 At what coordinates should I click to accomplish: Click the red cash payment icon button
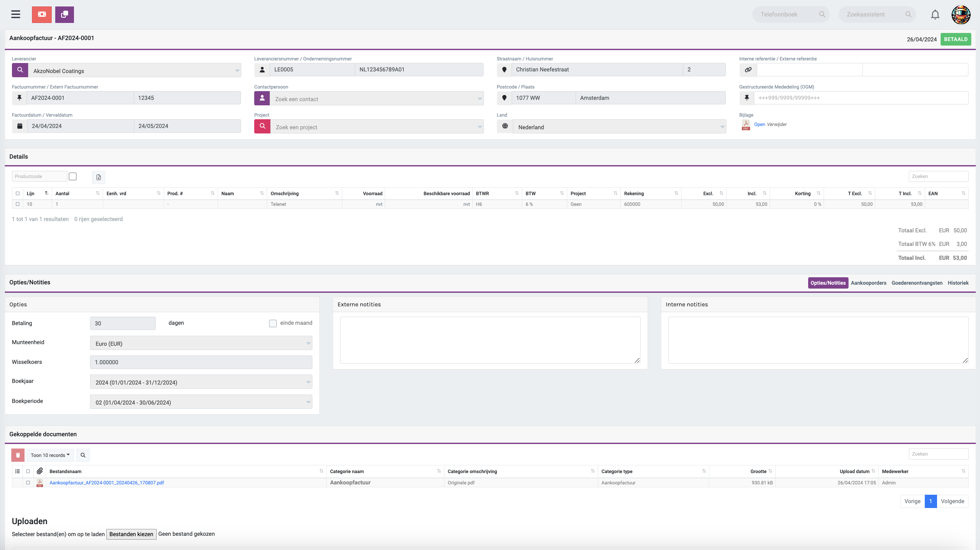pos(42,15)
